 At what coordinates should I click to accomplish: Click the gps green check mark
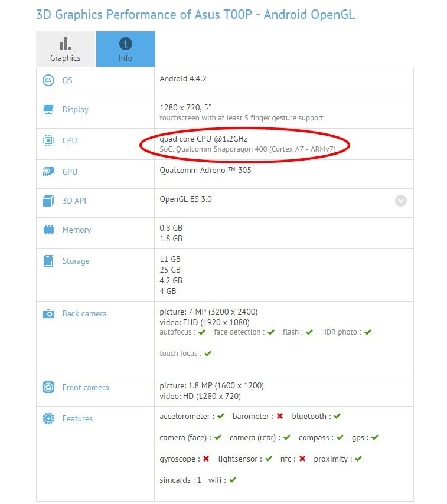tap(375, 437)
